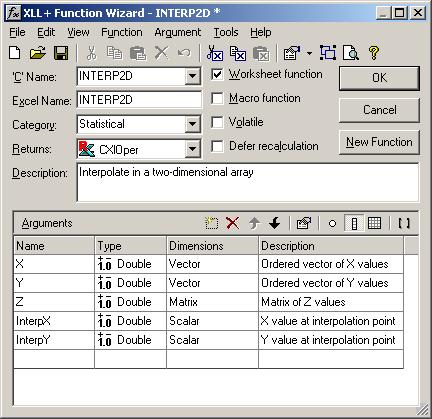432x419 pixels.
Task: Open the Help menu
Action: pyautogui.click(x=261, y=32)
